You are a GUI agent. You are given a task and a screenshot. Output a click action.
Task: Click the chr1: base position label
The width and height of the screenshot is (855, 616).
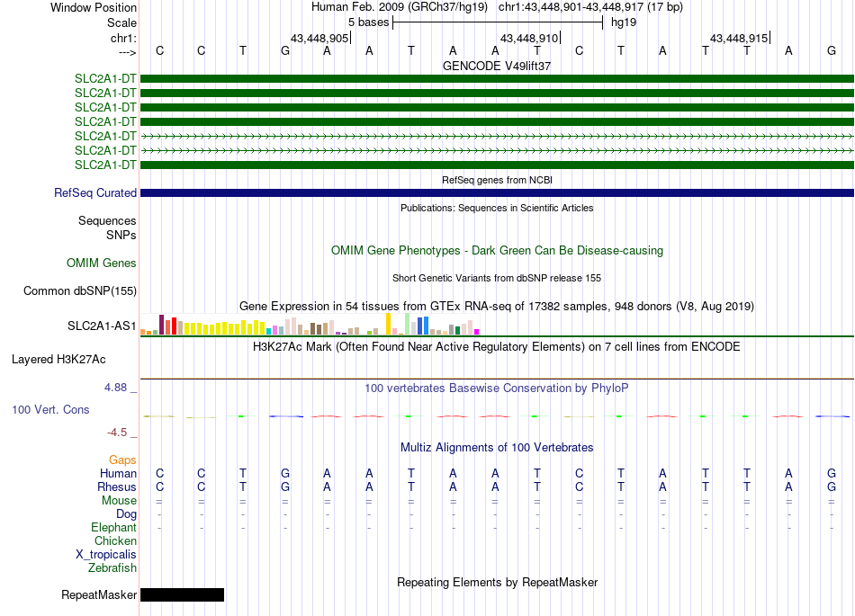123,38
